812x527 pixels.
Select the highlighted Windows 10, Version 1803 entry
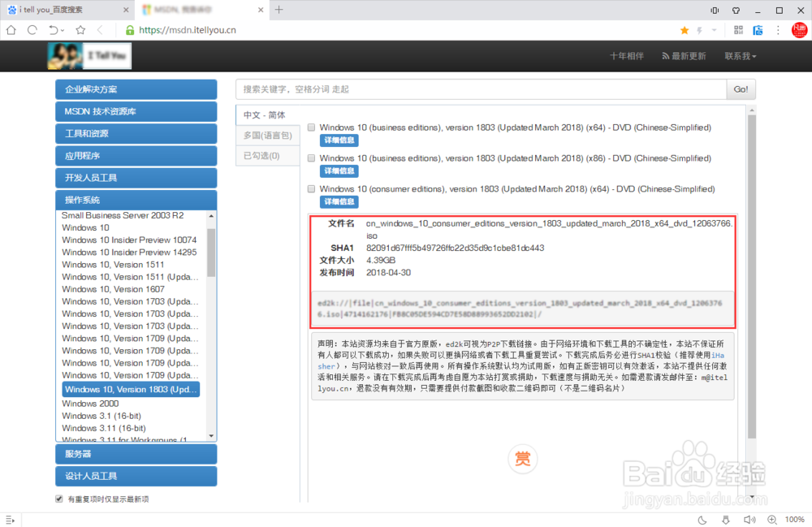pyautogui.click(x=131, y=389)
